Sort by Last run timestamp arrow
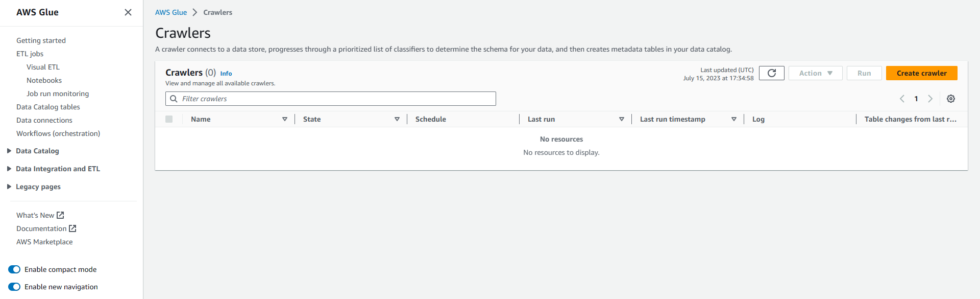 [733, 119]
